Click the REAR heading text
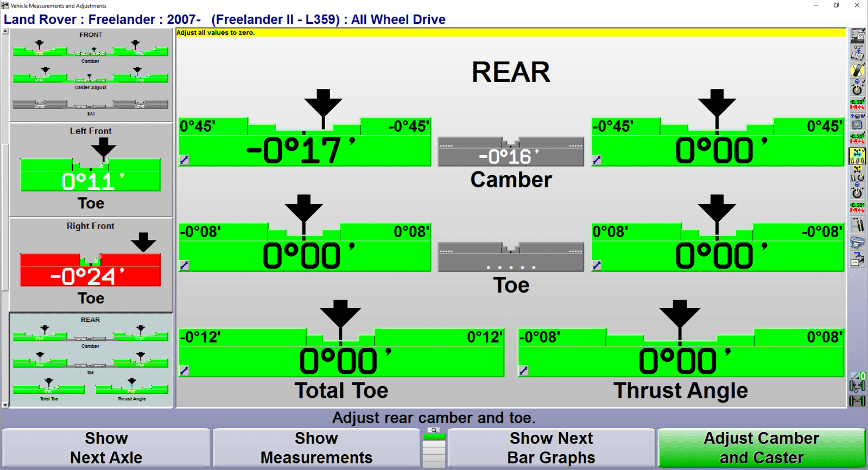This screenshot has height=470, width=868. [x=511, y=72]
